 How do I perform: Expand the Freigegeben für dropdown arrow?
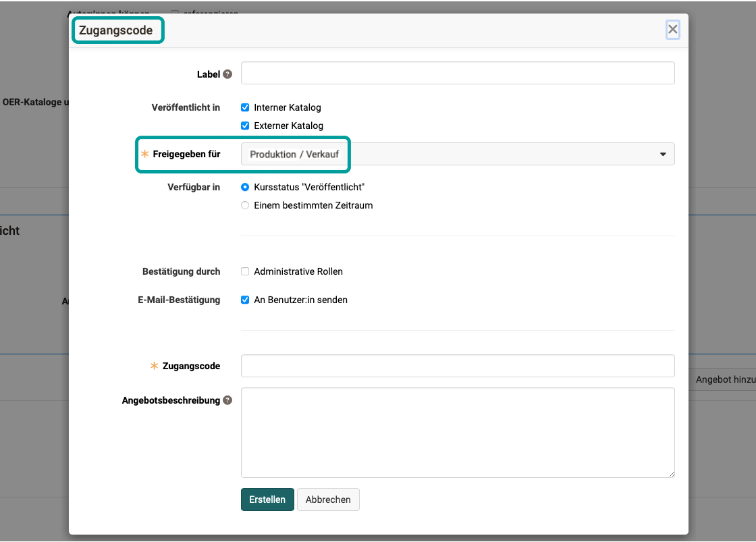(662, 155)
